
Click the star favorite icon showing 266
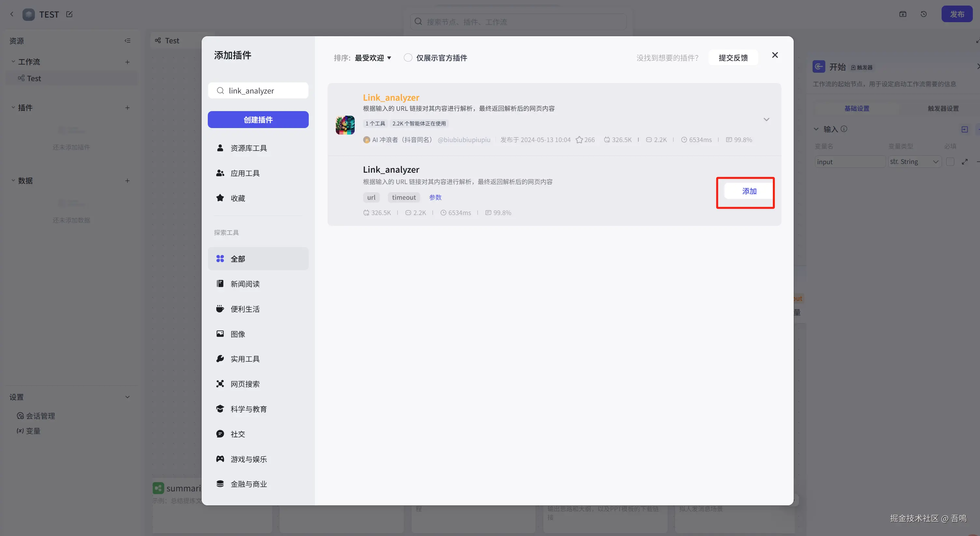click(x=579, y=140)
